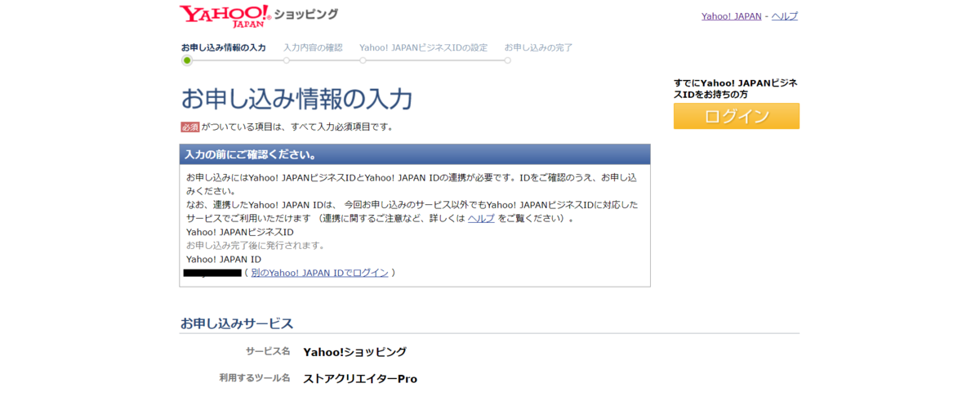This screenshot has height=401, width=980.
Task: Click the Yahoo! JAPAN logo
Action: point(225,16)
